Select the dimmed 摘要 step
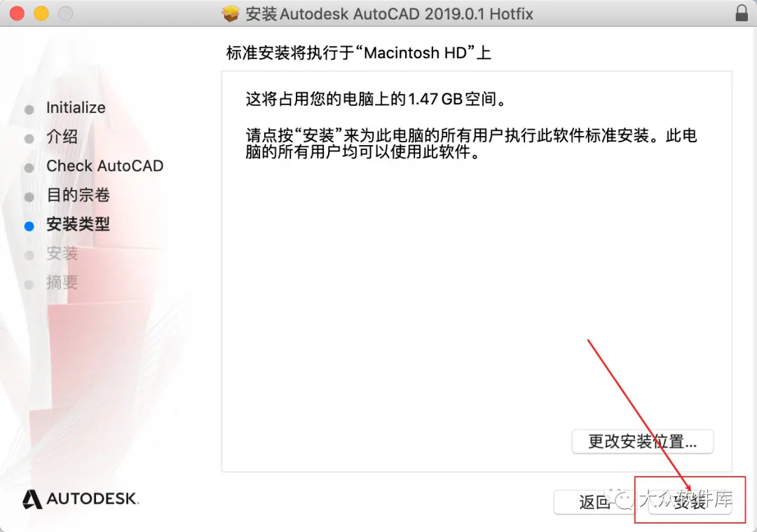The height and width of the screenshot is (532, 757). (62, 282)
